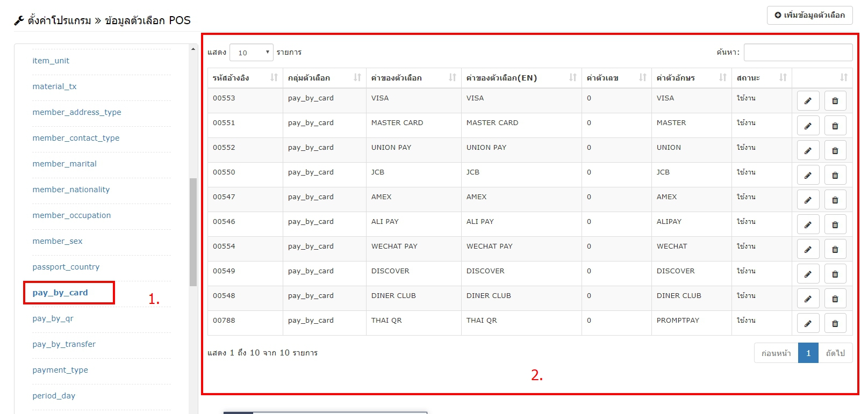Viewport: 868px width, 414px height.
Task: Go to ก่อนหน้า previous page
Action: pos(776,353)
